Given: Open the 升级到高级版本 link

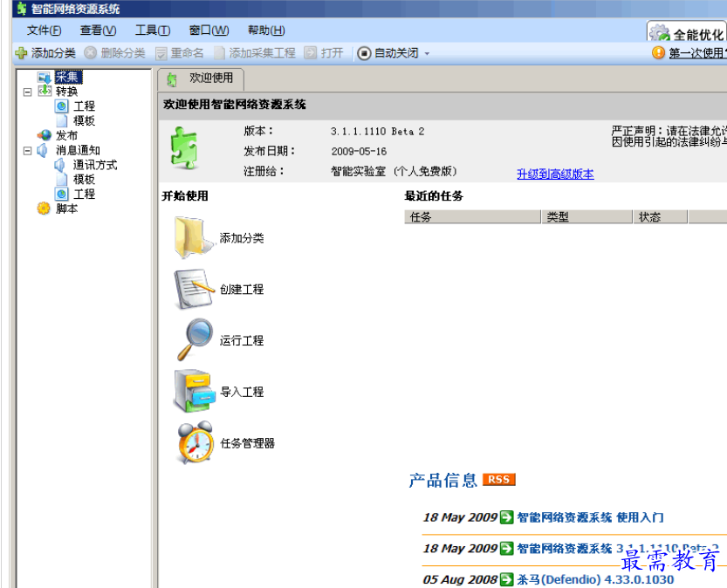Looking at the screenshot, I should tap(555, 174).
